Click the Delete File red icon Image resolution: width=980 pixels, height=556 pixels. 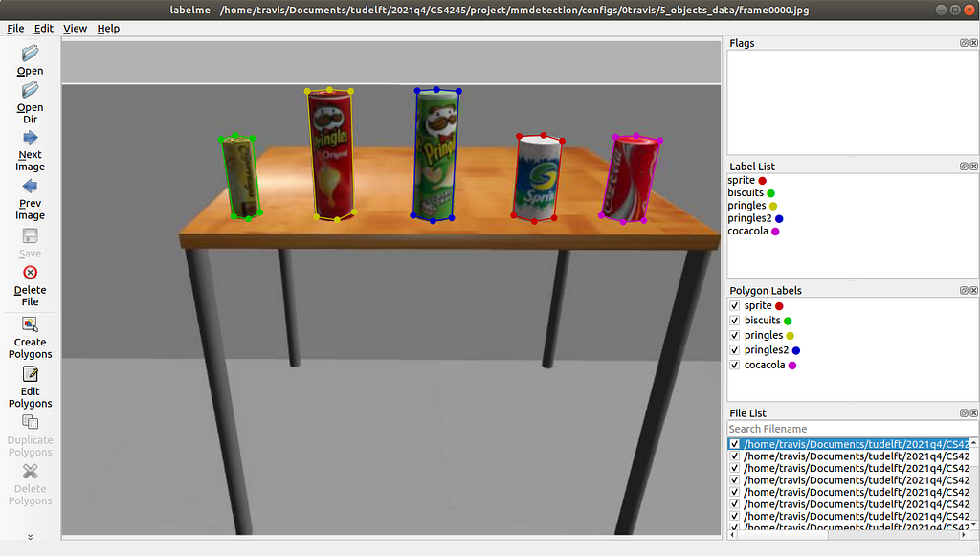[x=30, y=273]
